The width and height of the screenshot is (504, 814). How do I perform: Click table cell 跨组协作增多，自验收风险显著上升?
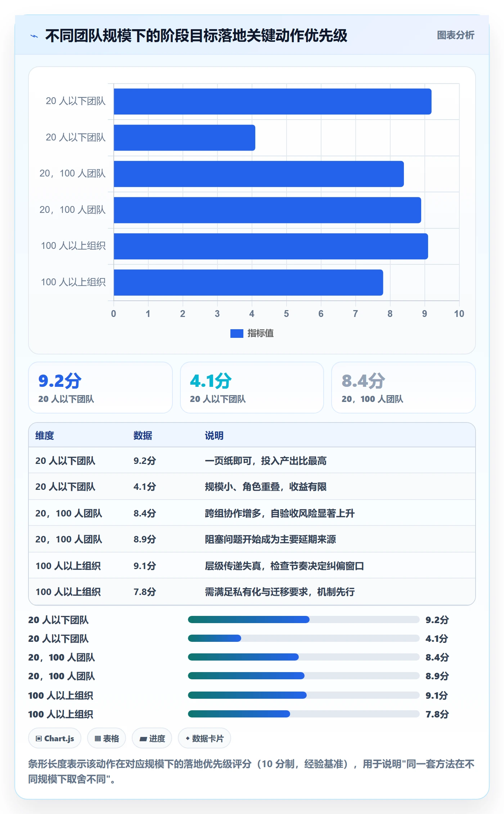click(x=280, y=513)
